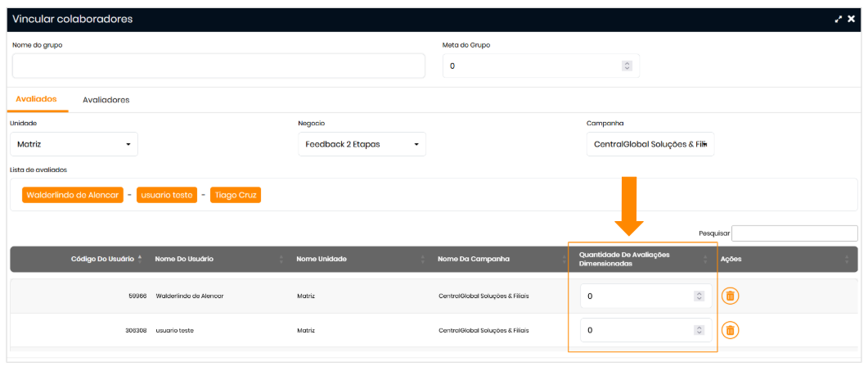Image resolution: width=868 pixels, height=371 pixels.
Task: Click the Meta do Grupo stepper arrows
Action: coord(627,66)
